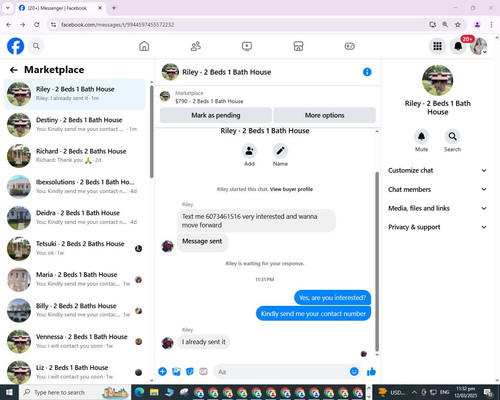Open a new browser tab
The width and height of the screenshot is (500, 400).
point(114,8)
